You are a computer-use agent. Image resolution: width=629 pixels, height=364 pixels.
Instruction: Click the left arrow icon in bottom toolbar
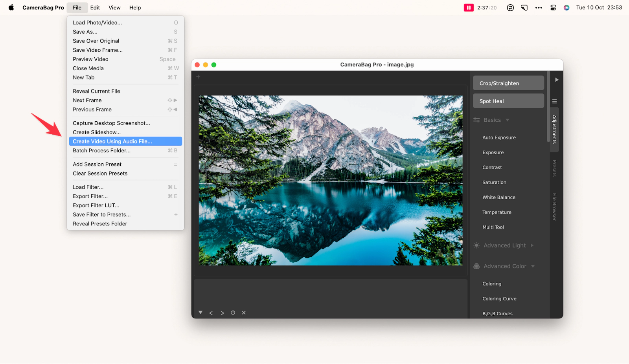(x=211, y=313)
